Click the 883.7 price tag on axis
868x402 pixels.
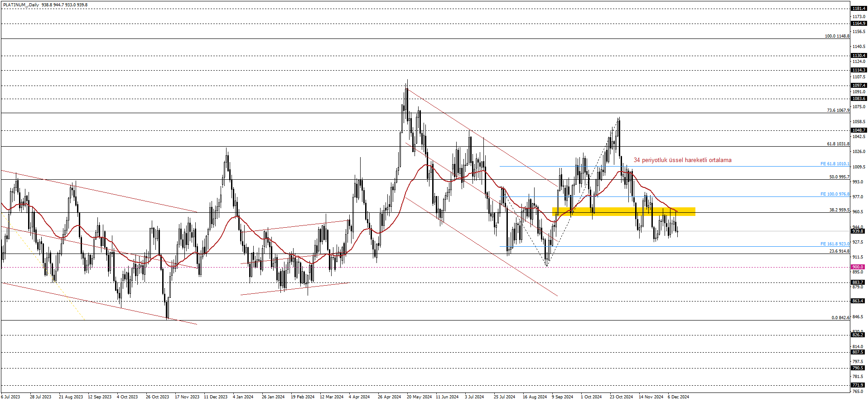click(858, 282)
